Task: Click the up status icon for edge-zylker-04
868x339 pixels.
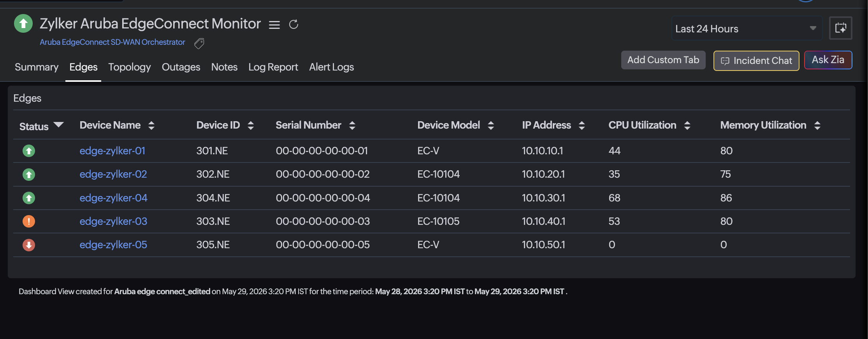Action: pos(29,198)
